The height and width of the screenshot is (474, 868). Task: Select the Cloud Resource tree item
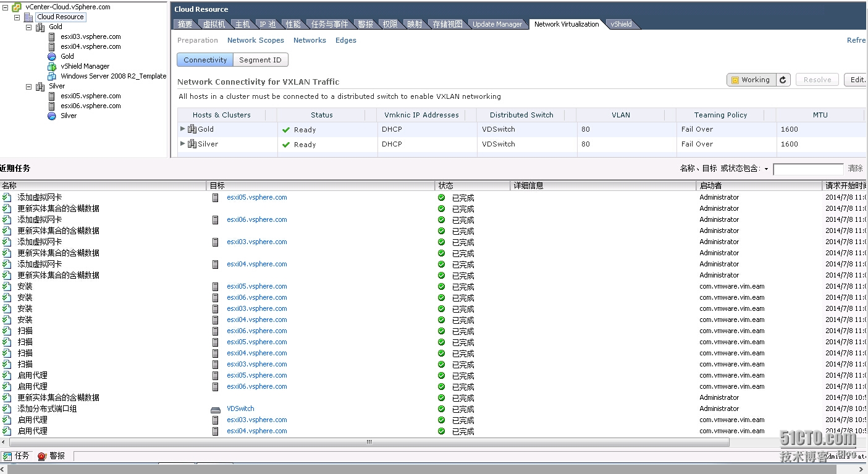click(60, 17)
